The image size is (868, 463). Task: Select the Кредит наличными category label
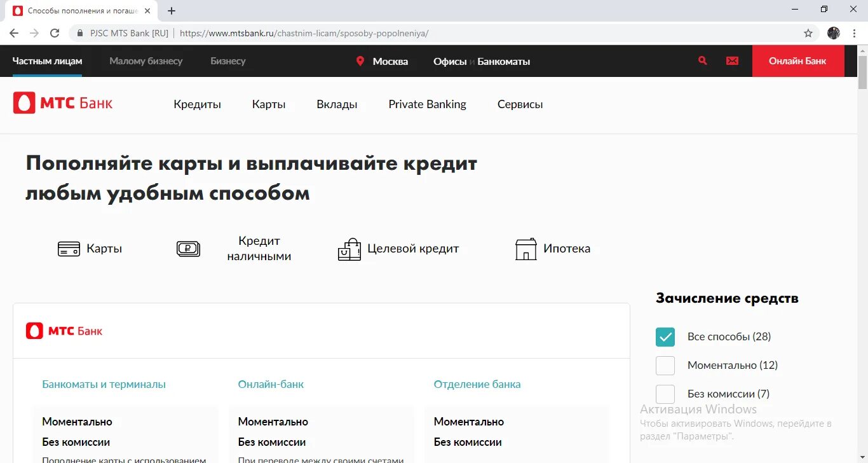(x=259, y=249)
